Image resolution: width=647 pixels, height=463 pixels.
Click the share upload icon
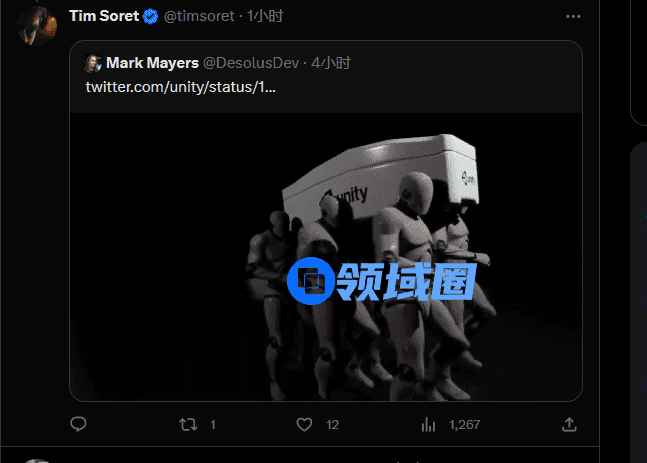click(x=569, y=424)
